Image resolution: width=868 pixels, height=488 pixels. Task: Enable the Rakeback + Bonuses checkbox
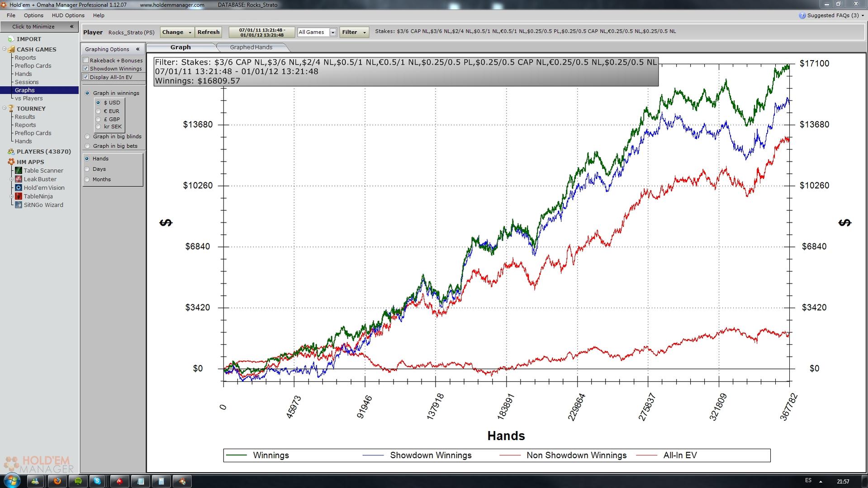click(85, 60)
